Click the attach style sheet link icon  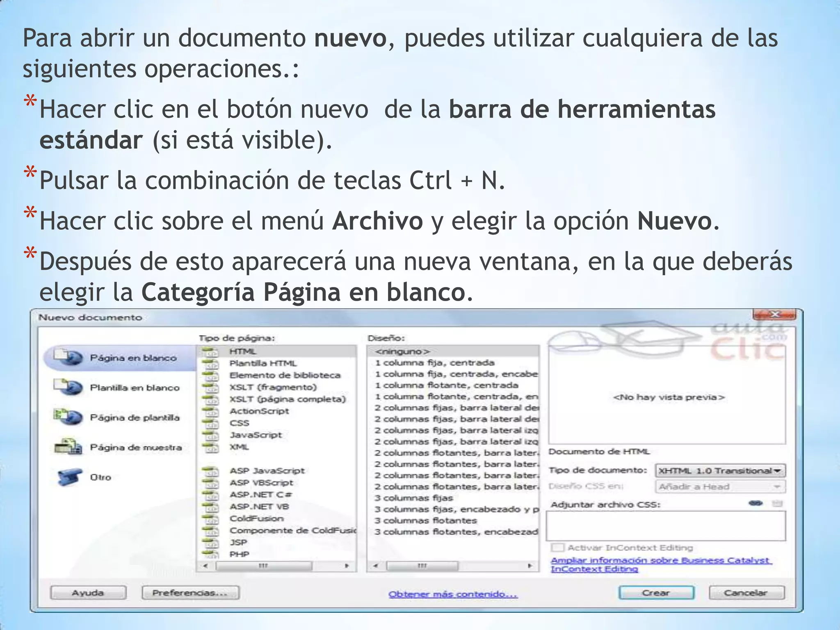(x=756, y=503)
